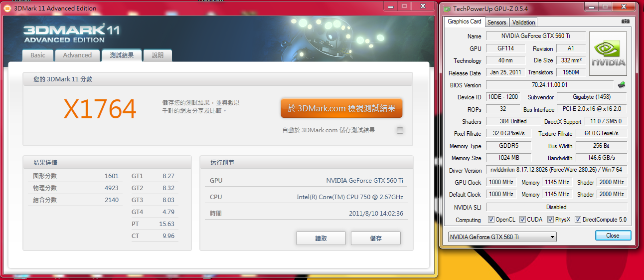The height and width of the screenshot is (280, 644).
Task: Click the 图形分数 value 1601
Action: (112, 176)
